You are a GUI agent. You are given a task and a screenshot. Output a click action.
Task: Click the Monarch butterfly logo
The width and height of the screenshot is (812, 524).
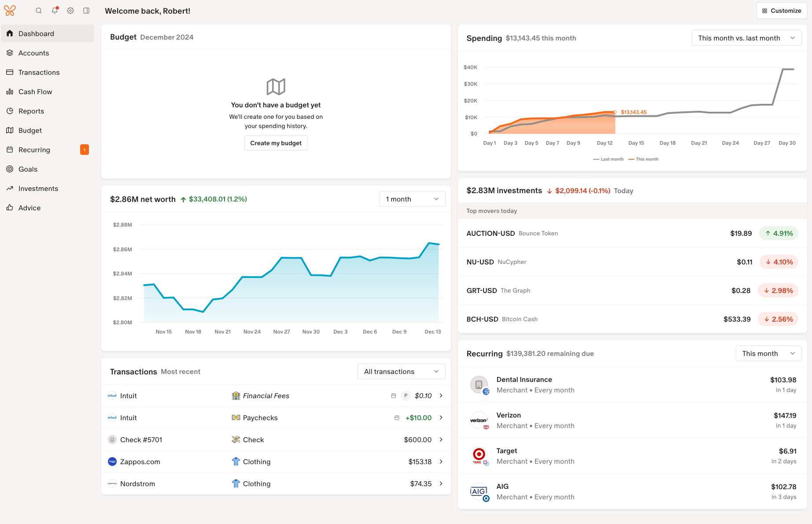10,11
